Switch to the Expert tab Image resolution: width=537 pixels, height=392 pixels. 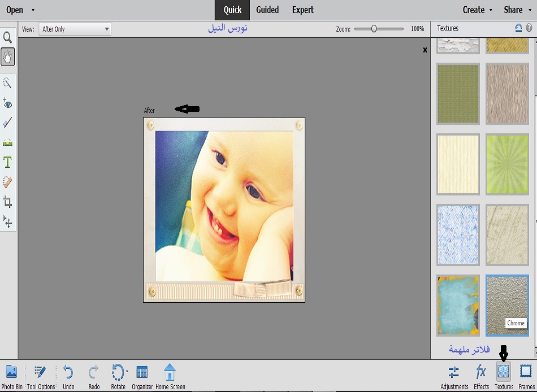303,10
